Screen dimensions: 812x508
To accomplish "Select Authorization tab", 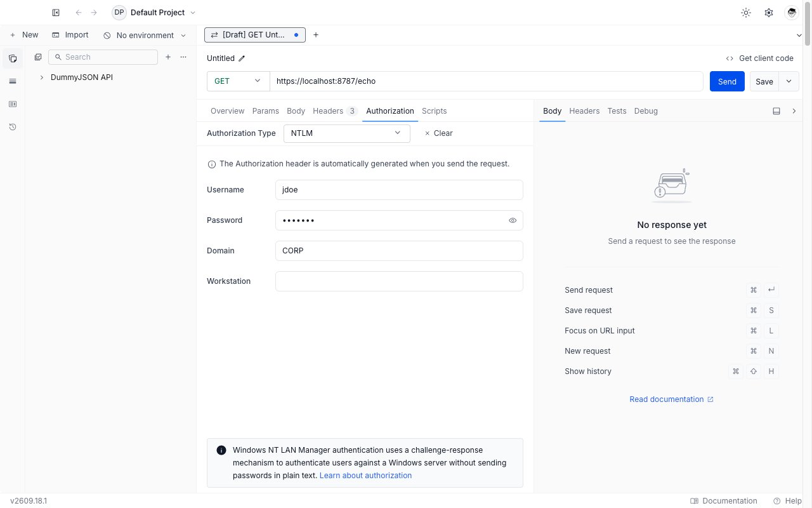I will (390, 111).
